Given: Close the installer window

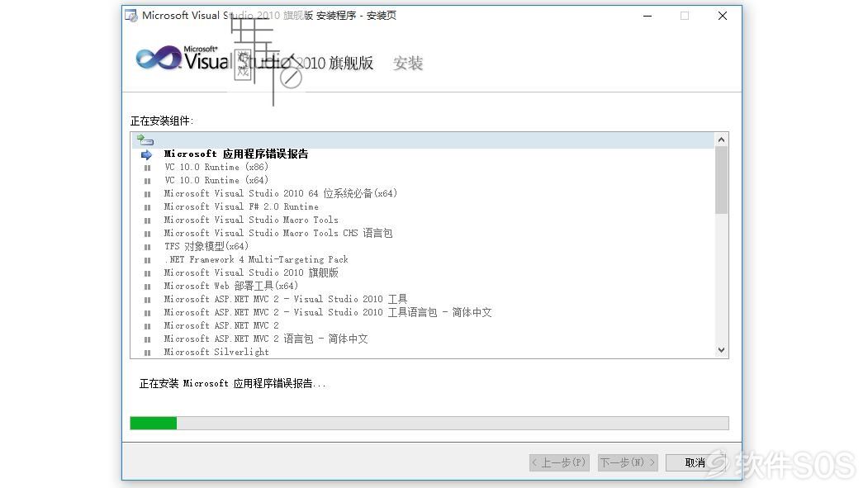Looking at the screenshot, I should [723, 16].
